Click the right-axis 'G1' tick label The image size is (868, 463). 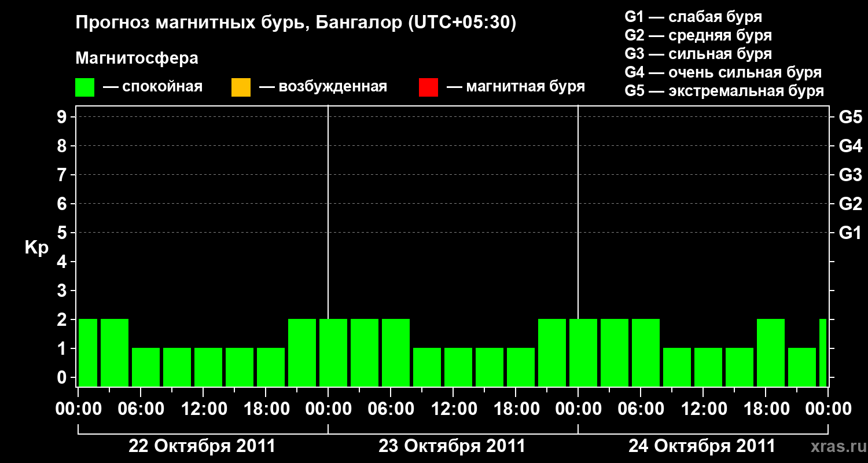pyautogui.click(x=851, y=233)
